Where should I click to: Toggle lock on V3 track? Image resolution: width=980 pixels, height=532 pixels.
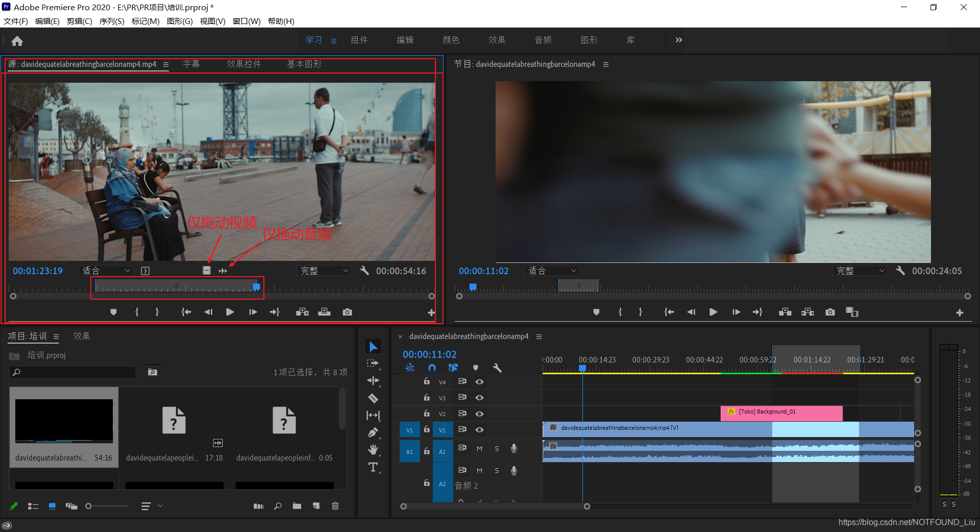427,397
